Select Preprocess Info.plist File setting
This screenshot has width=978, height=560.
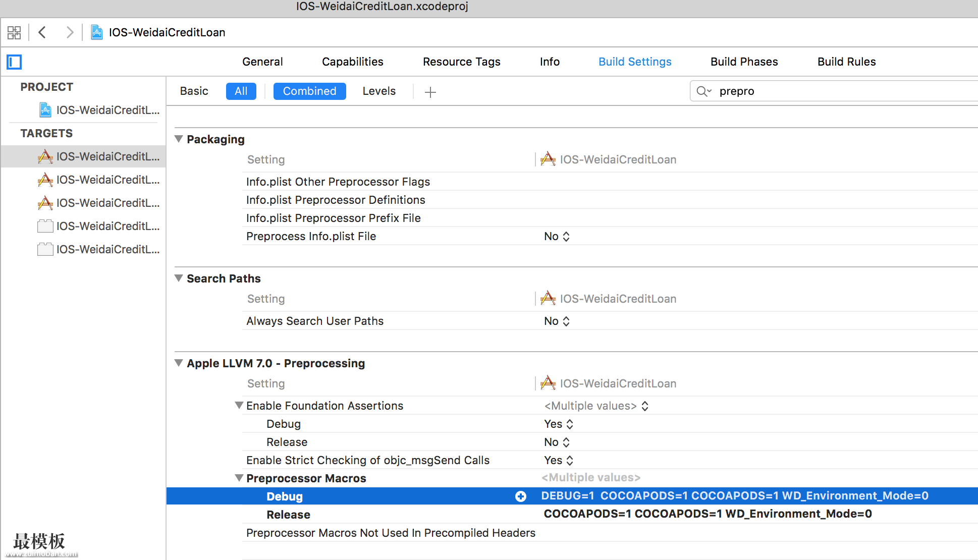[x=311, y=237]
